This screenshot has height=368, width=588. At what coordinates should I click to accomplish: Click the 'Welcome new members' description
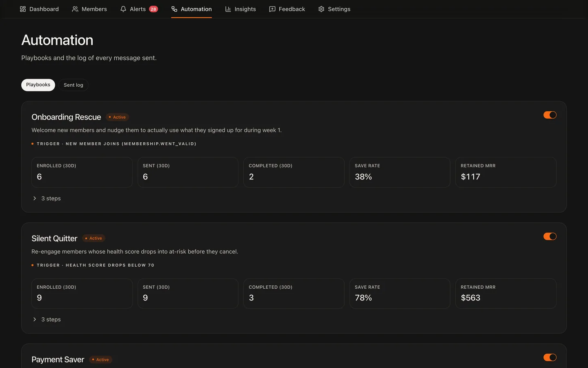pos(156,130)
